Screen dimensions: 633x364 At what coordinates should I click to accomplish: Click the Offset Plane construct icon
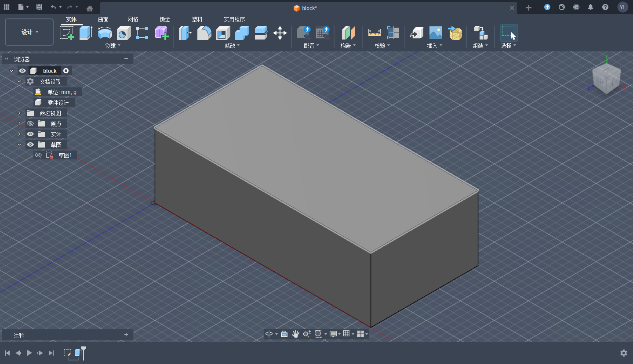348,33
